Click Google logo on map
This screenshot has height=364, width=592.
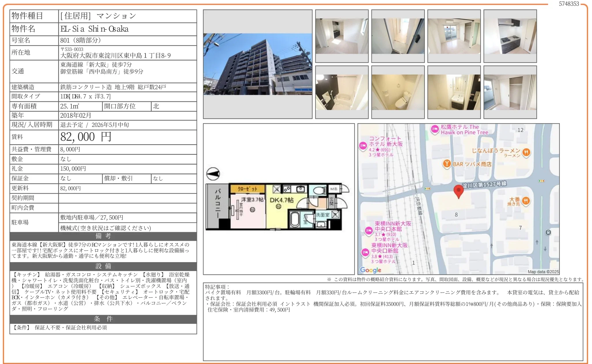(x=371, y=270)
